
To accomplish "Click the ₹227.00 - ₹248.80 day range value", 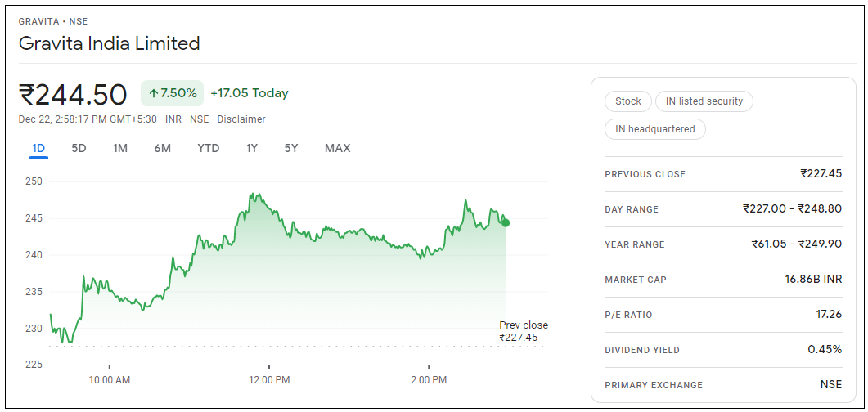I will 792,209.
